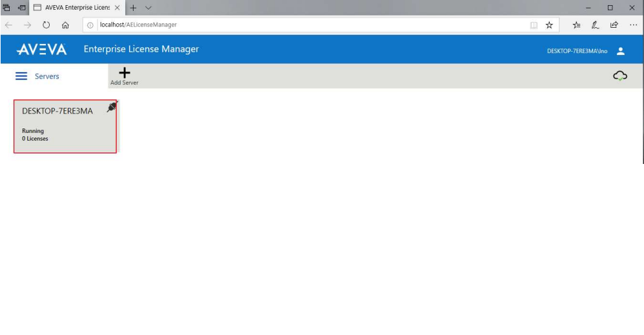
Task: Click the AVEVA logo
Action: pyautogui.click(x=41, y=49)
